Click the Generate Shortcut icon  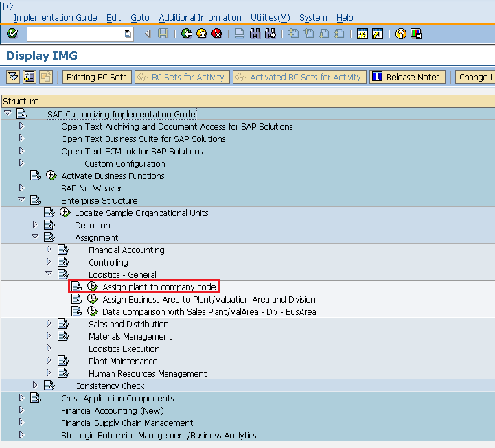(x=378, y=34)
